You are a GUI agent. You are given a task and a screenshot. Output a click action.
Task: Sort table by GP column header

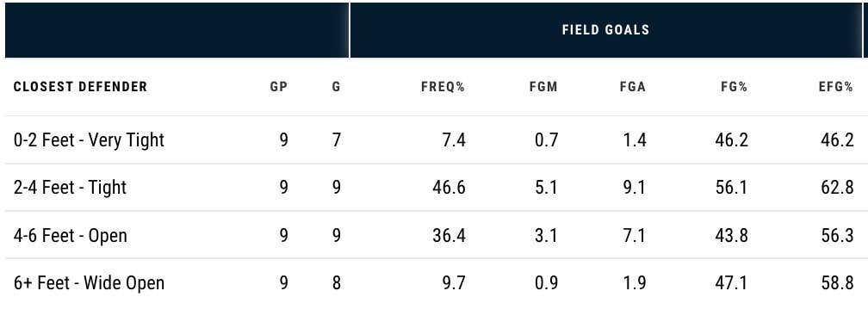pos(279,87)
